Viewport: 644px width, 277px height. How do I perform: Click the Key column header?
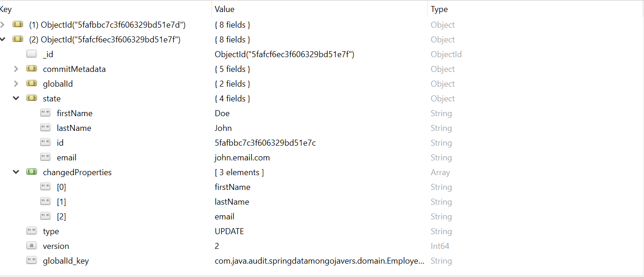[x=6, y=9]
